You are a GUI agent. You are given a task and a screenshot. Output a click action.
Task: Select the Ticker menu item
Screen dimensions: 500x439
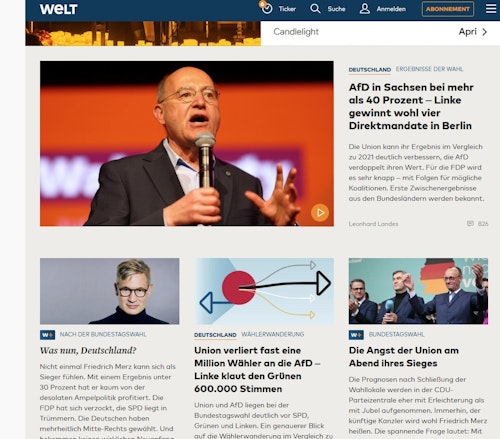pos(287,9)
